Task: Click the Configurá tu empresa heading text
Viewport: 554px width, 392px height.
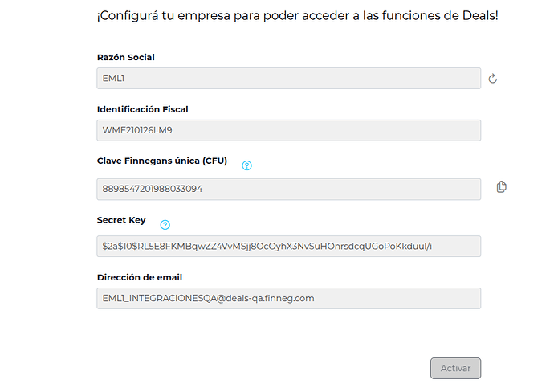Action: [297, 15]
